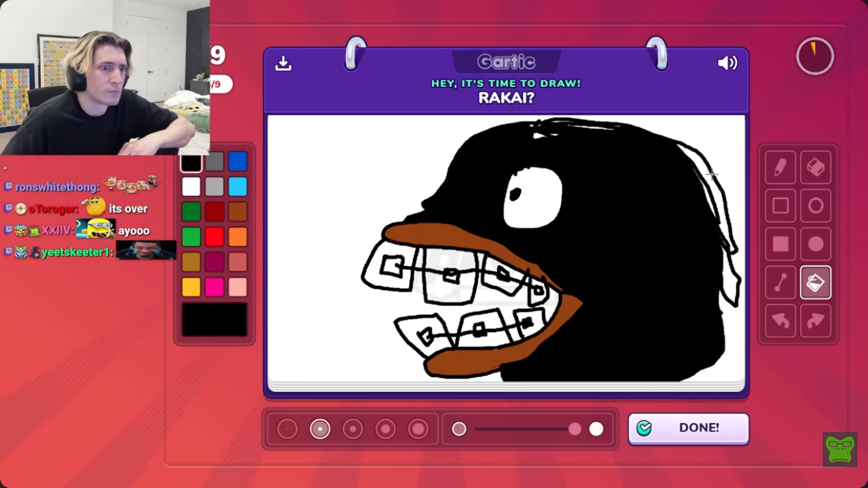The width and height of the screenshot is (868, 488).
Task: Pick the tan gold-brown color swatch
Action: point(191,262)
